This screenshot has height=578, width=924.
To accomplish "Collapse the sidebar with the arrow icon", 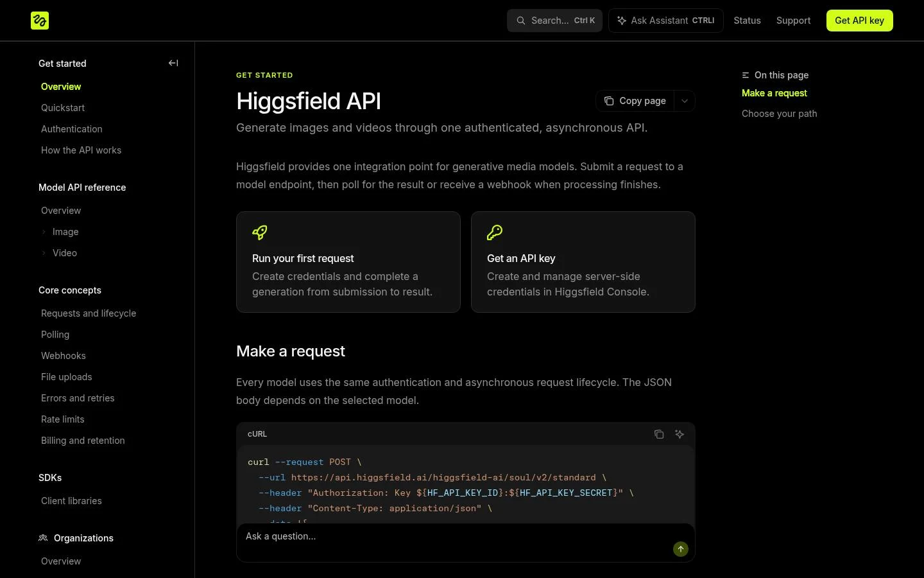I will coord(173,63).
